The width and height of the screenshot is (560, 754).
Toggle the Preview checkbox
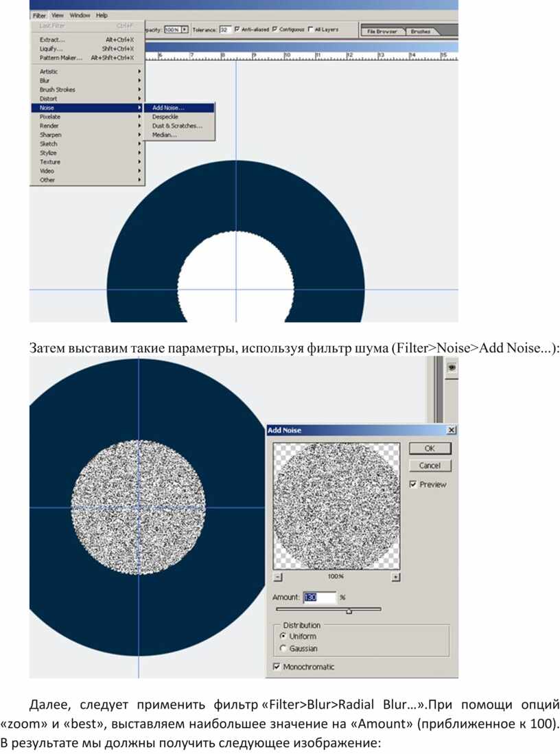coord(413,484)
